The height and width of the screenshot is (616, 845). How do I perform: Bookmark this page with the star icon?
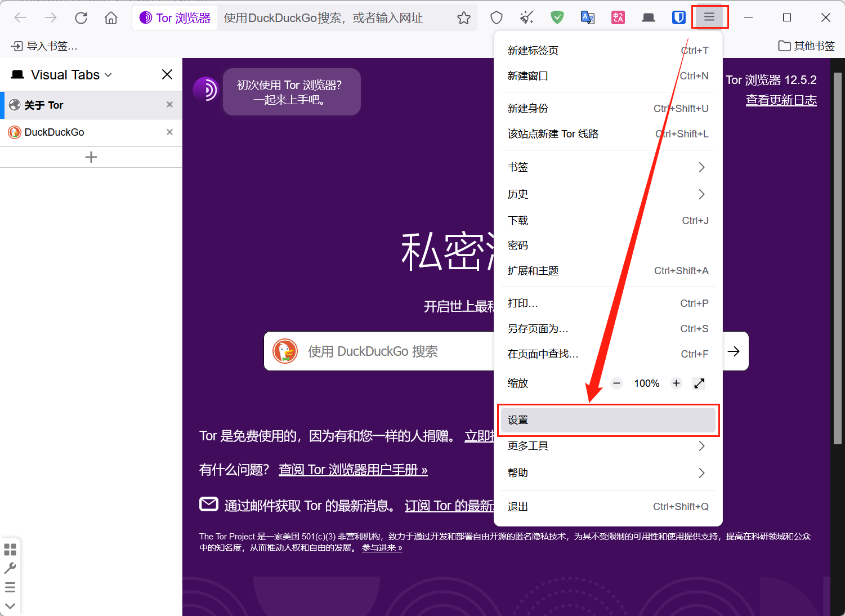point(464,18)
